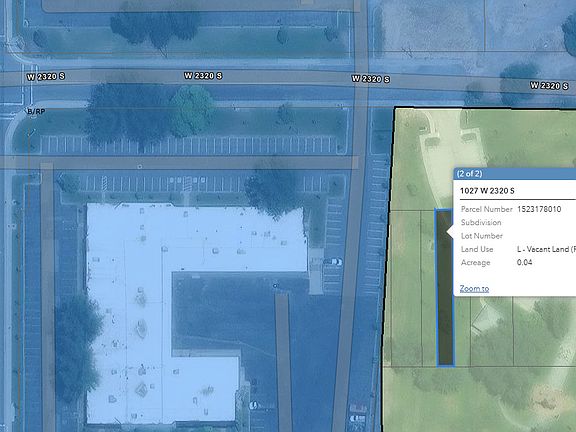The image size is (576, 432).
Task: Click the W 2320 S label above the green tree
Action: tap(203, 76)
